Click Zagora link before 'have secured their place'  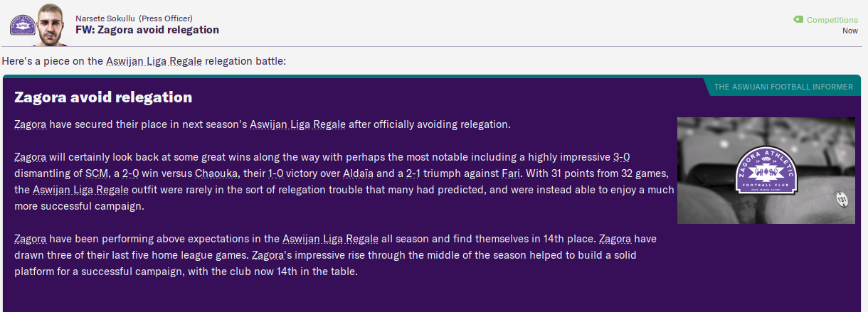(31, 124)
